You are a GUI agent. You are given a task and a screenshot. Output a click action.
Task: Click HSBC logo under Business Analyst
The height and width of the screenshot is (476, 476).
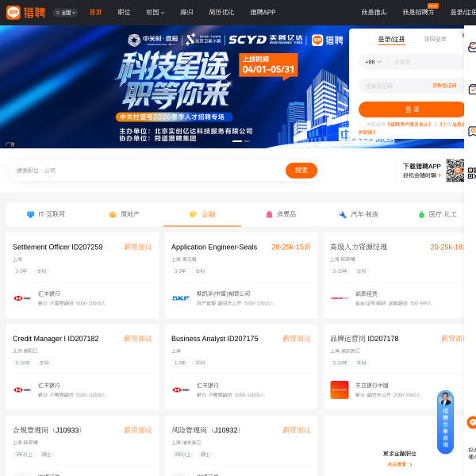coord(181,390)
